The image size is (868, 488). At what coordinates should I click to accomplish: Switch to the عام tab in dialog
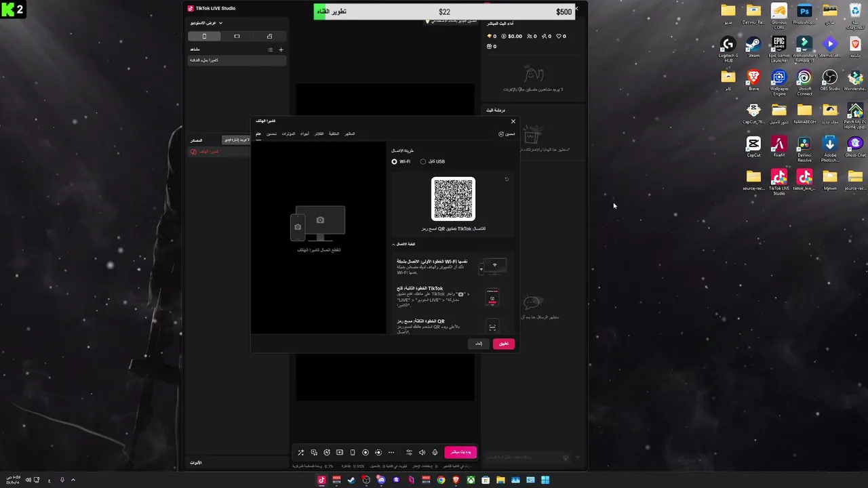[258, 134]
